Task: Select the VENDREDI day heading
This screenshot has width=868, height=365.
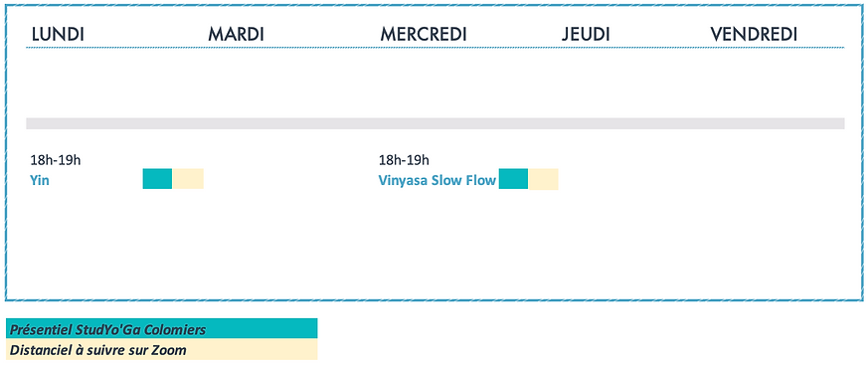Action: click(754, 35)
